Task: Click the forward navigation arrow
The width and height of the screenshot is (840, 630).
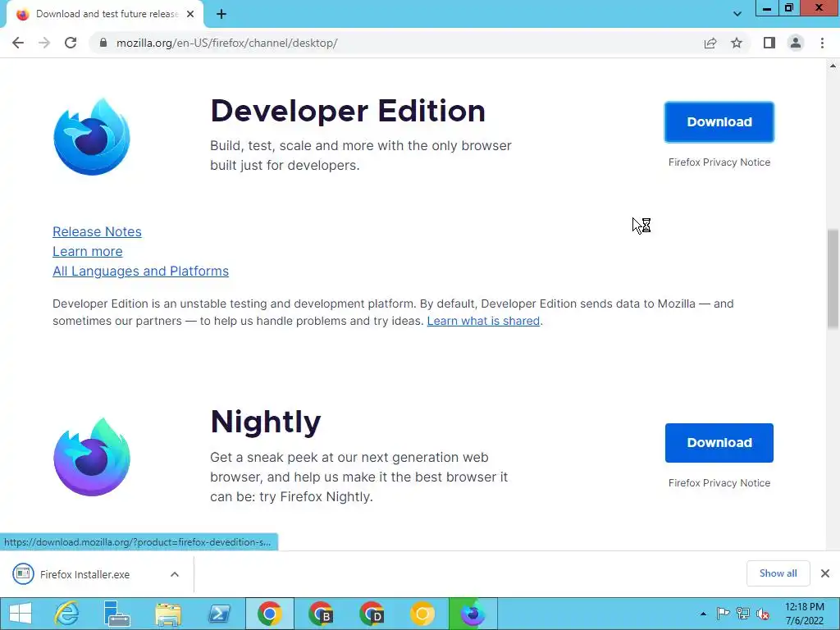Action: click(44, 43)
